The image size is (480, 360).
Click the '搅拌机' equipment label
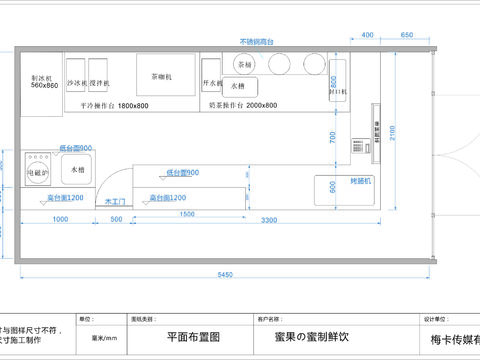99,83
